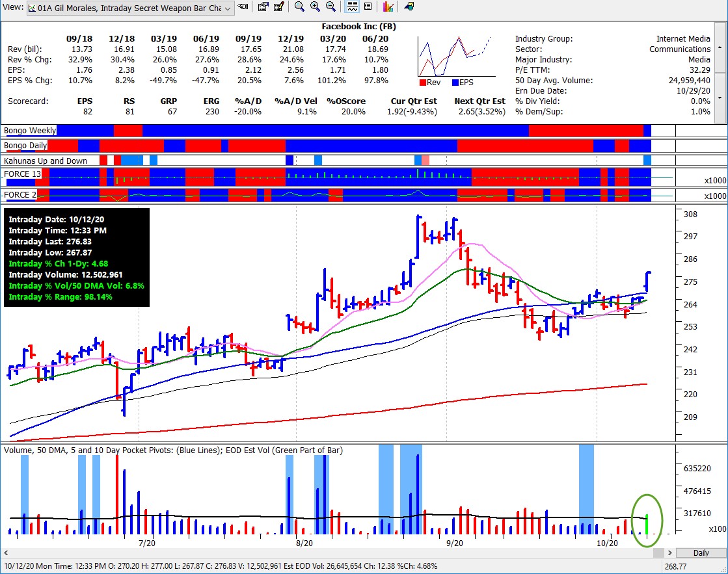Viewport: 728px width, 574px height.
Task: Select the FORCE 13 indicator label
Action: tap(22, 174)
